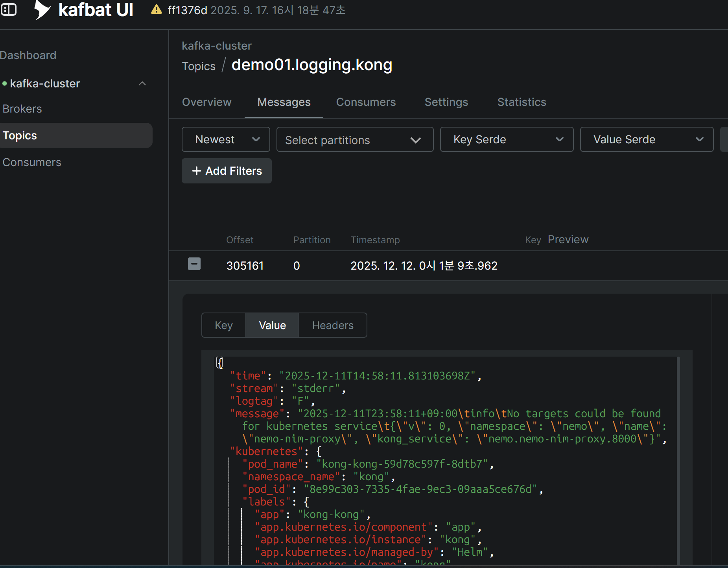Collapse message row with minus icon

[194, 264]
